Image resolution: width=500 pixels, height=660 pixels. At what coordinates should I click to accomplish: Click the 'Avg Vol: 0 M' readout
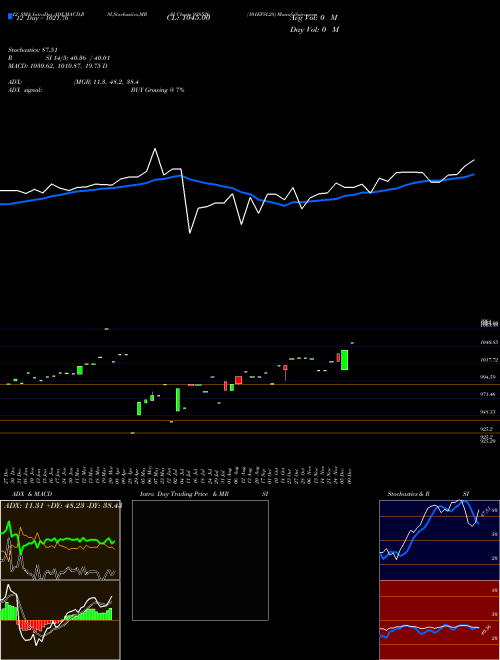click(314, 18)
